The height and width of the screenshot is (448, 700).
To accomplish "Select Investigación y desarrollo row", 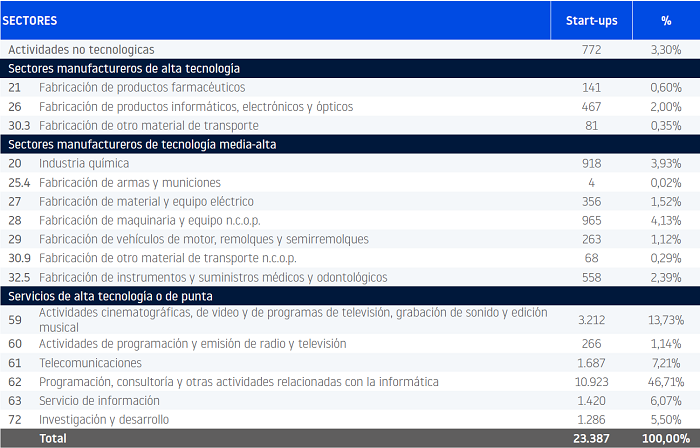I will tap(104, 419).
